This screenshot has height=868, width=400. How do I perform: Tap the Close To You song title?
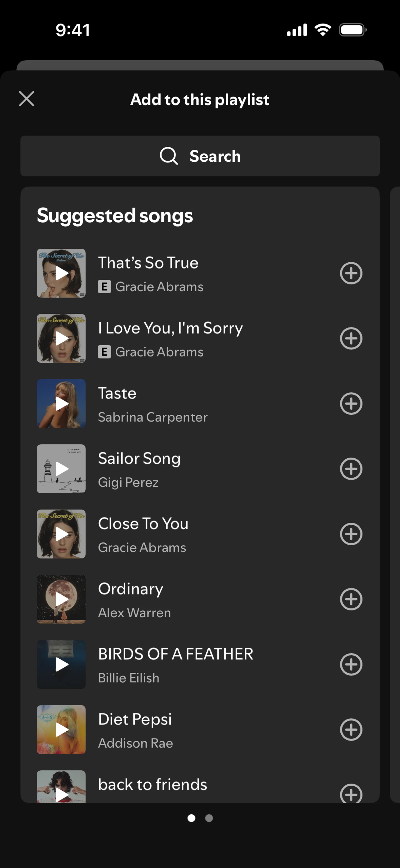(143, 524)
